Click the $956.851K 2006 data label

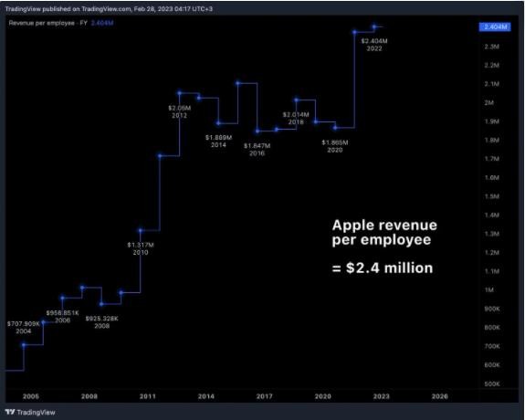pos(62,317)
